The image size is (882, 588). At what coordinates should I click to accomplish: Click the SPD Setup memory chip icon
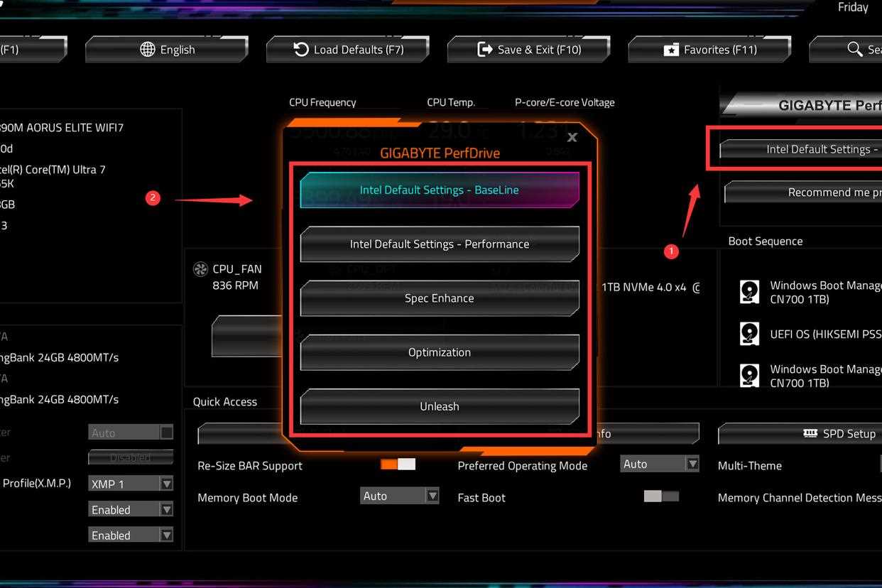[810, 433]
